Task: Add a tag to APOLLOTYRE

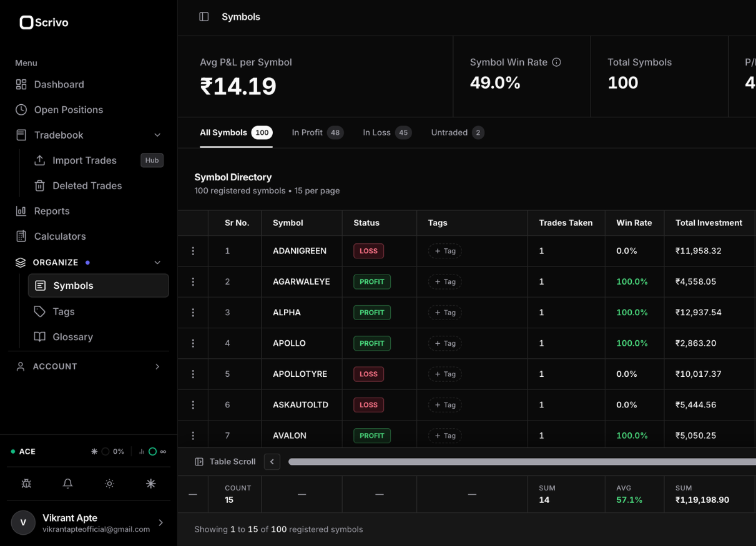Action: 445,374
